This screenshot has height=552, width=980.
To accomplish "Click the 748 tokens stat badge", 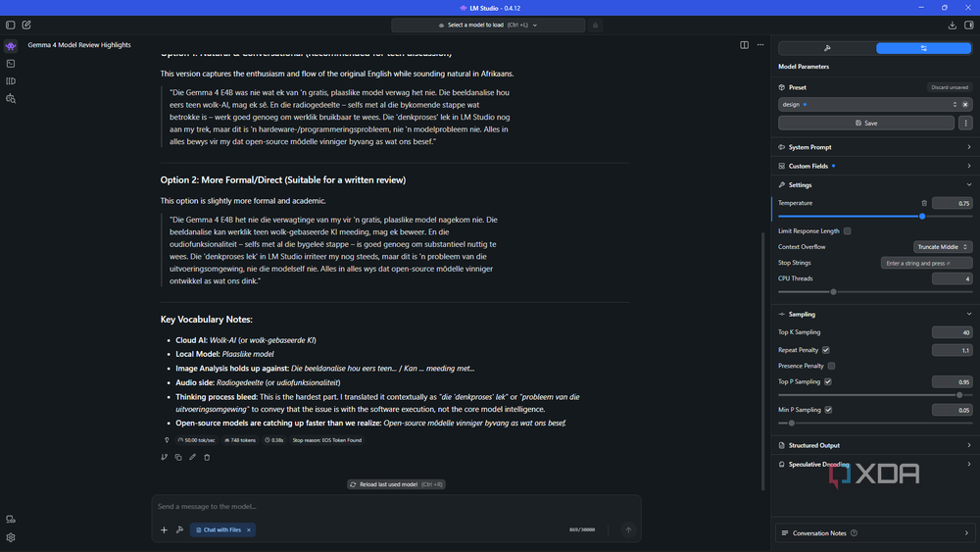I will click(x=240, y=440).
